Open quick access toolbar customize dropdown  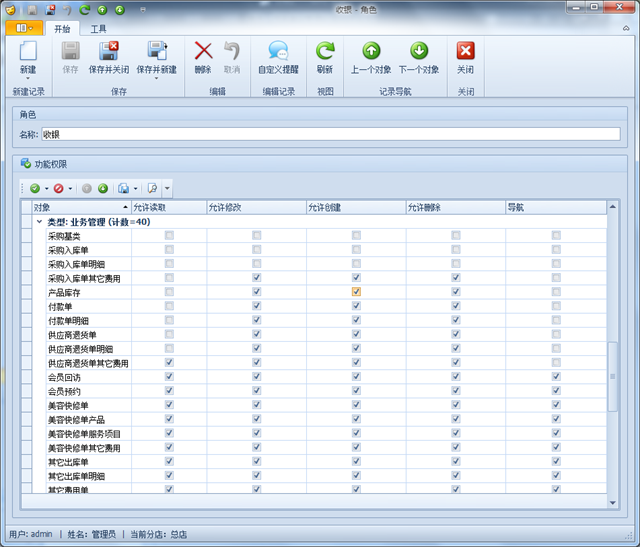[143, 10]
